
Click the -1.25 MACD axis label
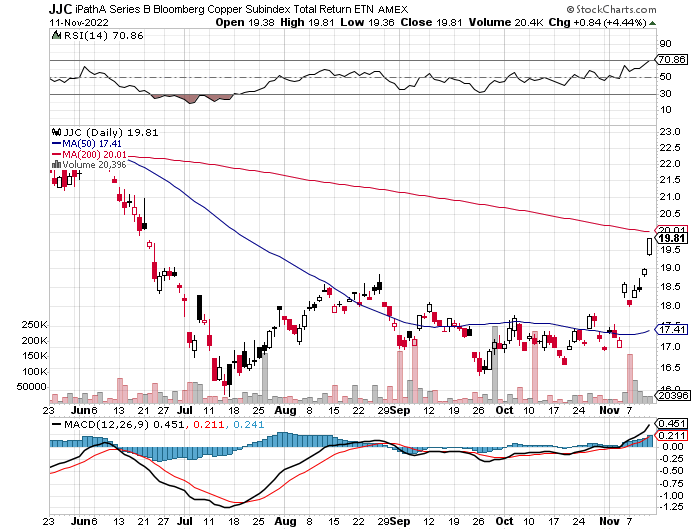coord(671,507)
